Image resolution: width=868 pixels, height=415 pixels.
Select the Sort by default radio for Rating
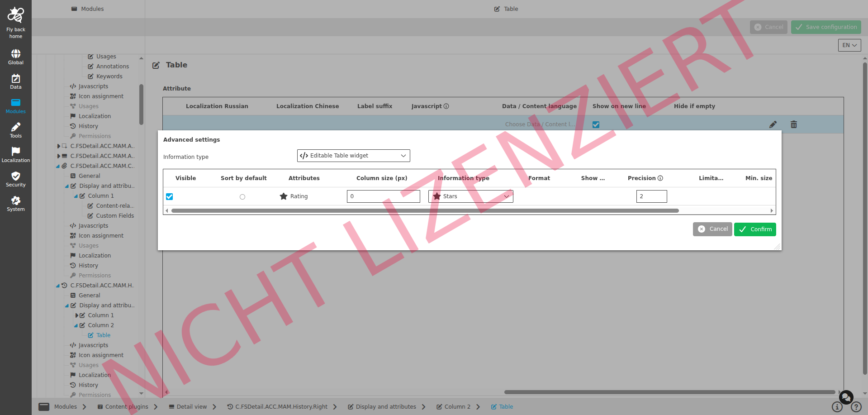tap(242, 197)
